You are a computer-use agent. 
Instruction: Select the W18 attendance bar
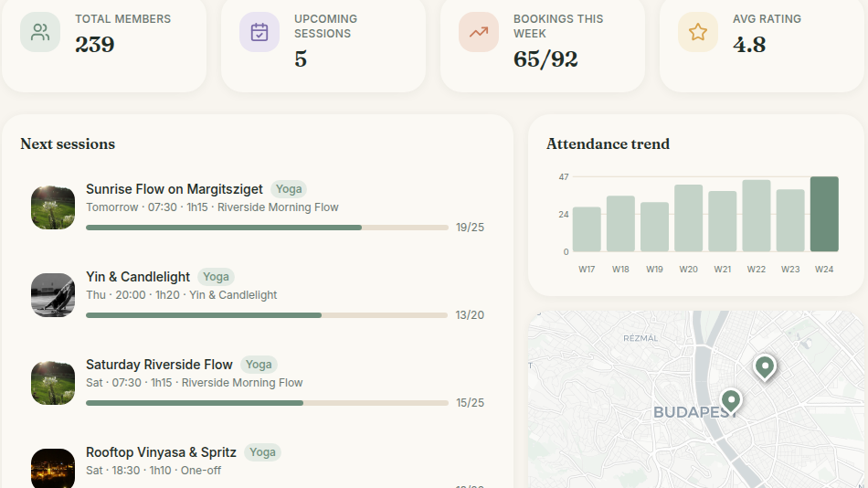620,224
